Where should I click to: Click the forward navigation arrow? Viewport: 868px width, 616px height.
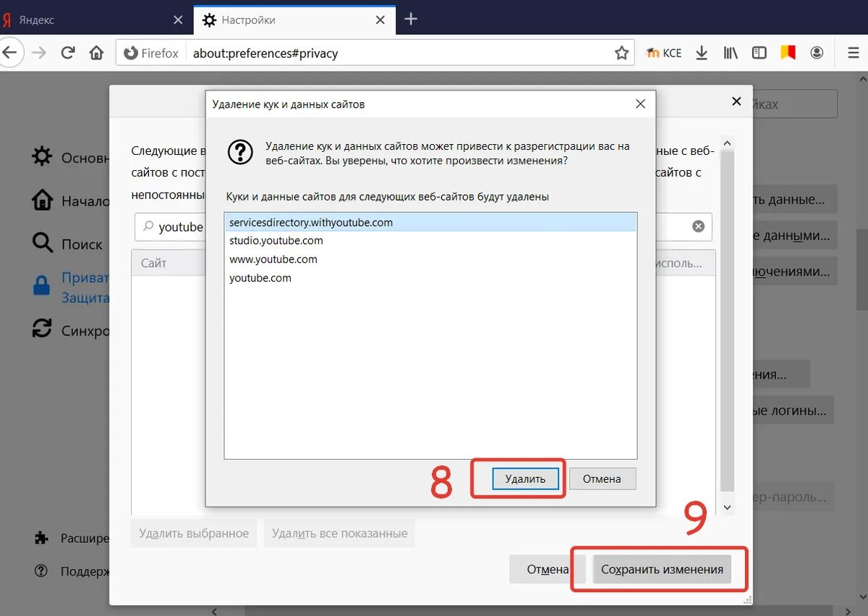point(39,53)
